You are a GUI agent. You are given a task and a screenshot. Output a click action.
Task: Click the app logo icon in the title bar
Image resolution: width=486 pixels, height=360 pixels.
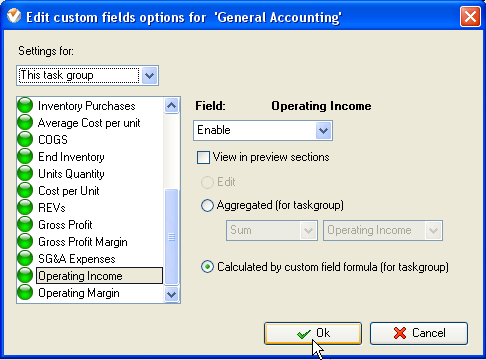[14, 16]
